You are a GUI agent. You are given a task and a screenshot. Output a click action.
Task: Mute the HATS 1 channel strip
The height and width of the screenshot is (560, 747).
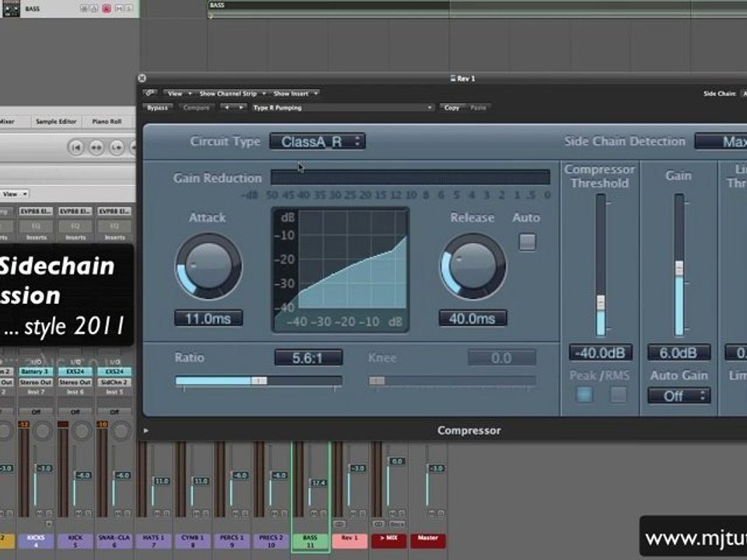pyautogui.click(x=156, y=513)
